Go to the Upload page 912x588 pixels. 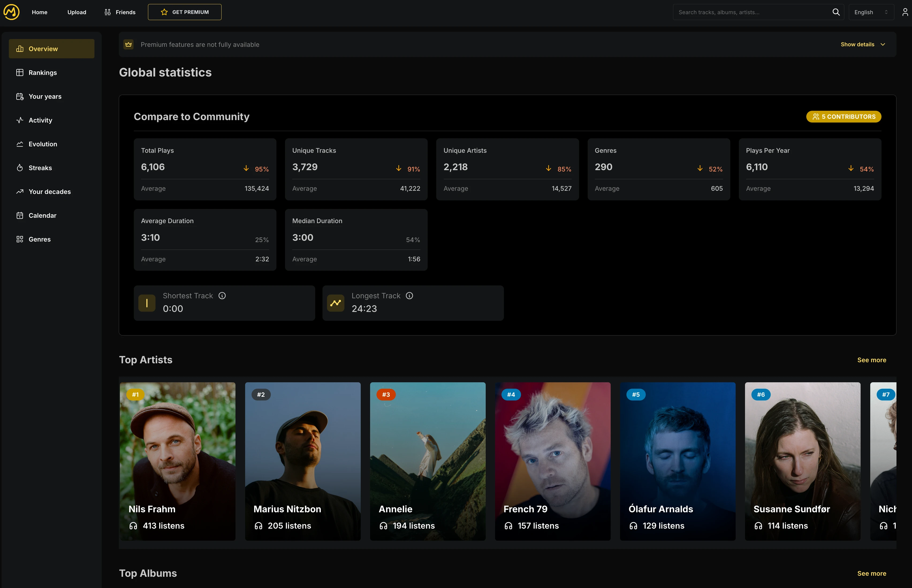(x=77, y=12)
